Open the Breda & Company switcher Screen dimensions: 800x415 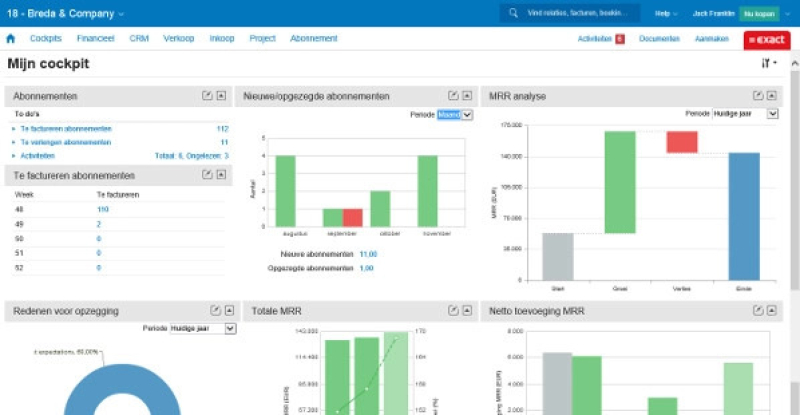[x=65, y=14]
